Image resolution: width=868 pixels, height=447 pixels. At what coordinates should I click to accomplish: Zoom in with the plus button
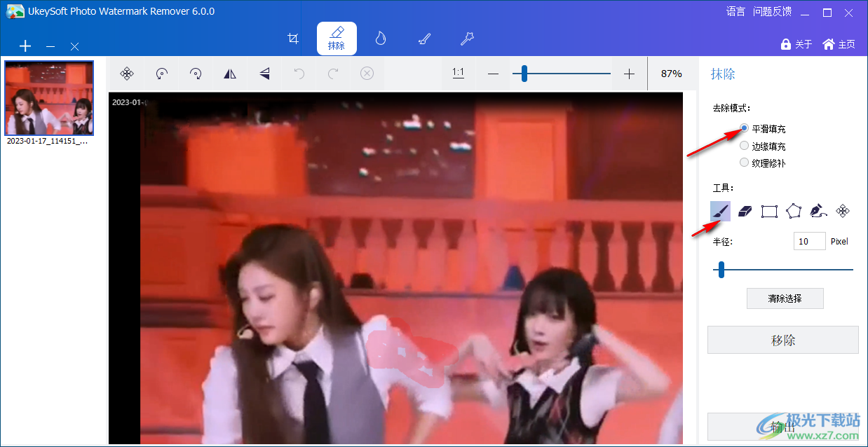[629, 74]
